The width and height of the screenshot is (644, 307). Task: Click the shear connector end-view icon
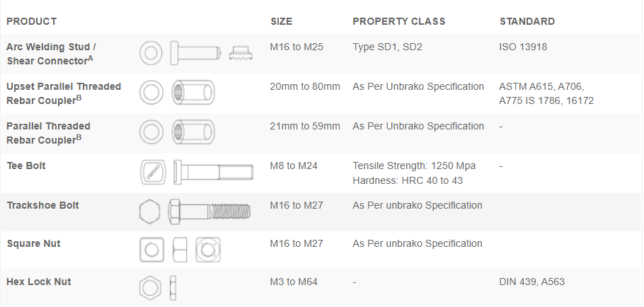click(x=241, y=53)
